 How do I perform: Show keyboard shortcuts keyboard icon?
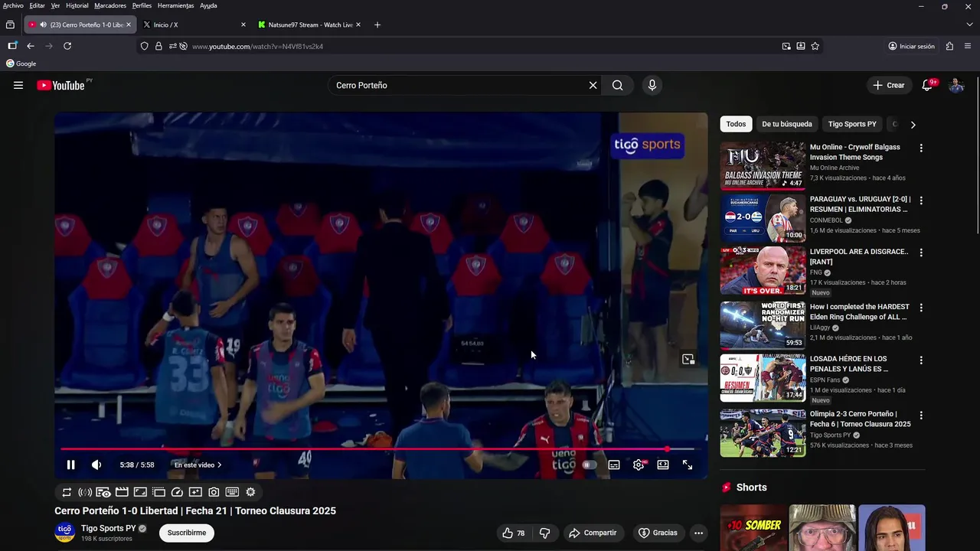pos(232,492)
